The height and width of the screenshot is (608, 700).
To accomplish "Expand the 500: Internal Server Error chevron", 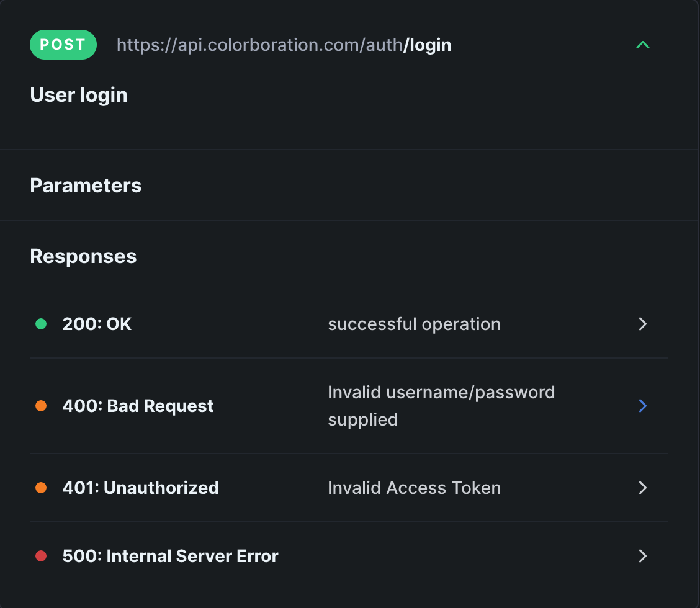I will tap(642, 557).
